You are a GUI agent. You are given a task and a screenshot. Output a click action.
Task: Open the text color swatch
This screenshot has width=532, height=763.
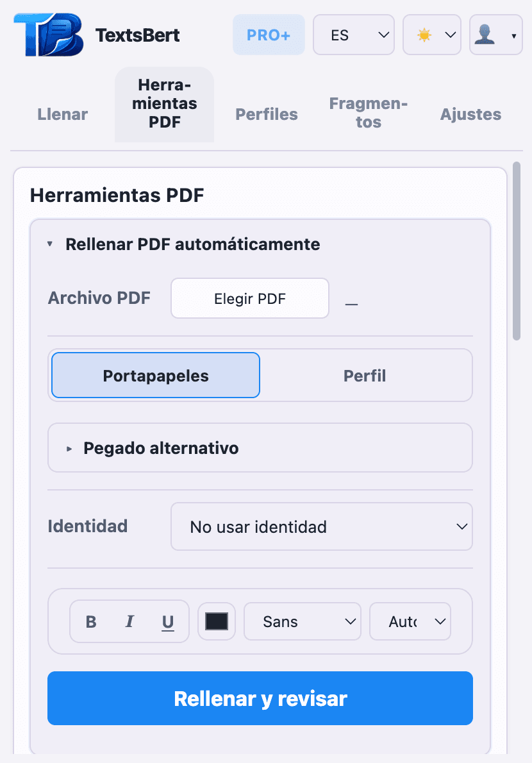pyautogui.click(x=216, y=621)
